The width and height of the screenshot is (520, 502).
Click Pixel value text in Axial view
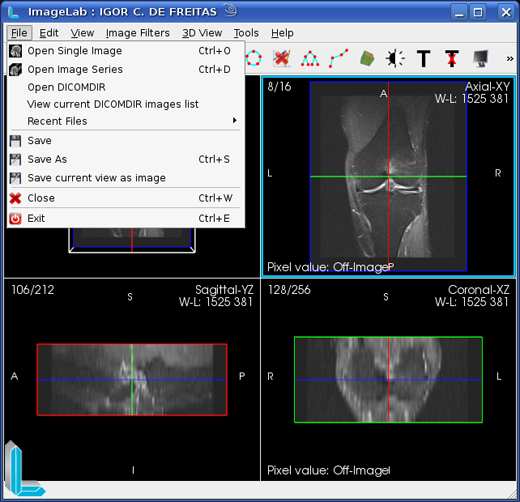tap(328, 267)
